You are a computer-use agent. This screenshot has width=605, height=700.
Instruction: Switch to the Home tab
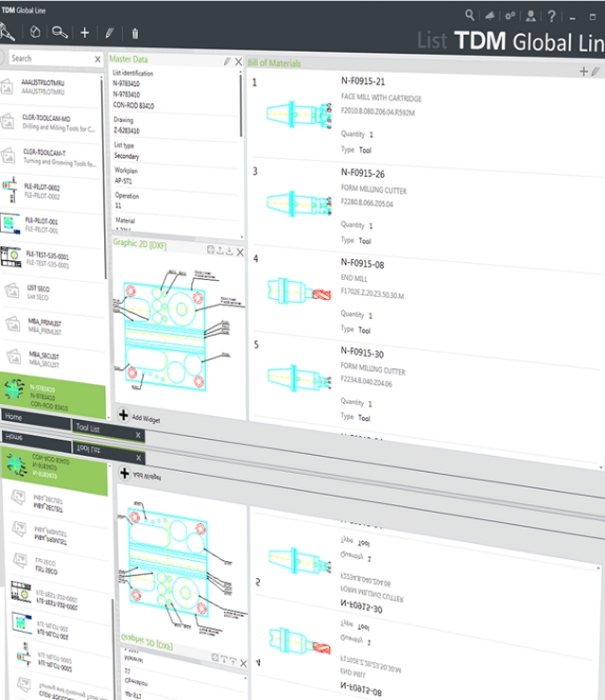click(35, 418)
